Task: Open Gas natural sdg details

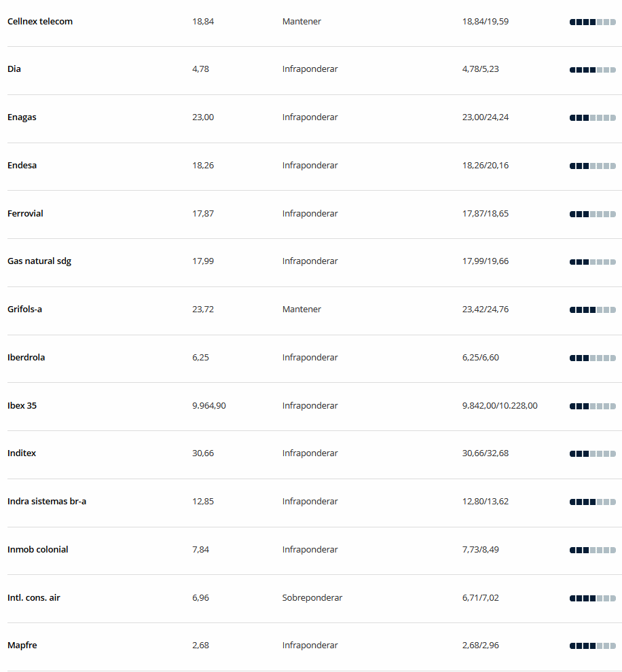Action: point(39,261)
